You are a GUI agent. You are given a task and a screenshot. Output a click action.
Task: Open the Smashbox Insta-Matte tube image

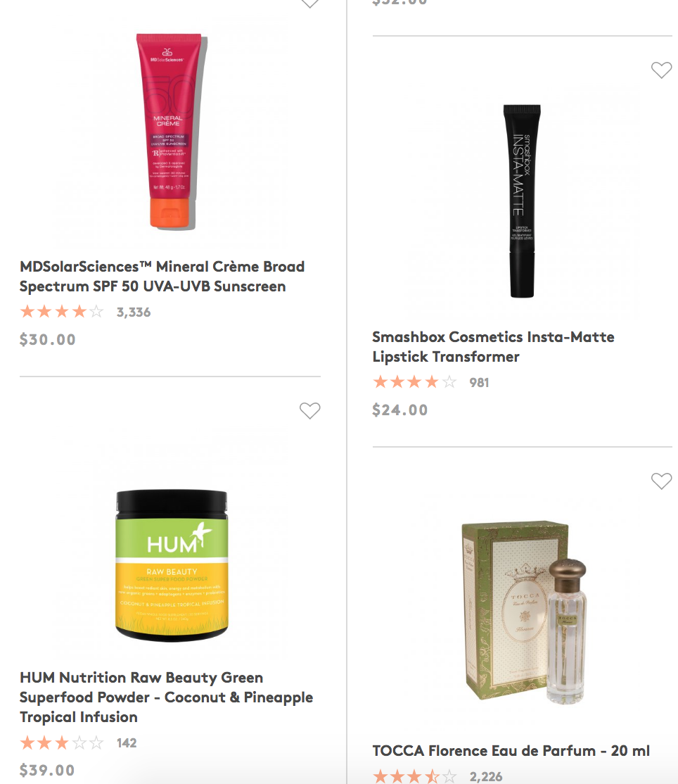tap(522, 201)
